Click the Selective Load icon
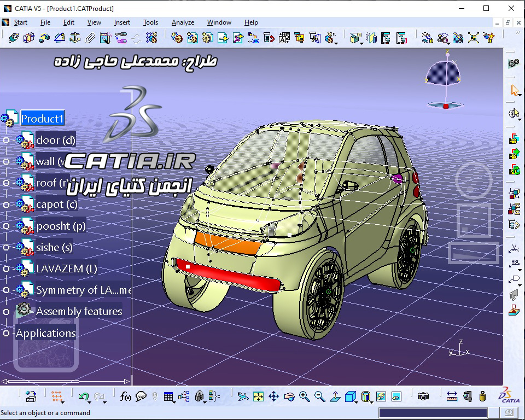This screenshot has width=525, height=420. (x=299, y=38)
